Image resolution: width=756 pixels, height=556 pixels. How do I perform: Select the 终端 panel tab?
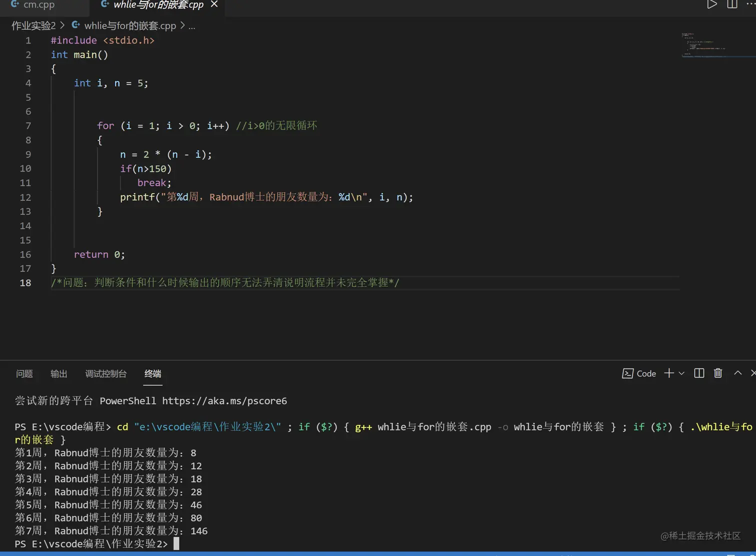[153, 374]
